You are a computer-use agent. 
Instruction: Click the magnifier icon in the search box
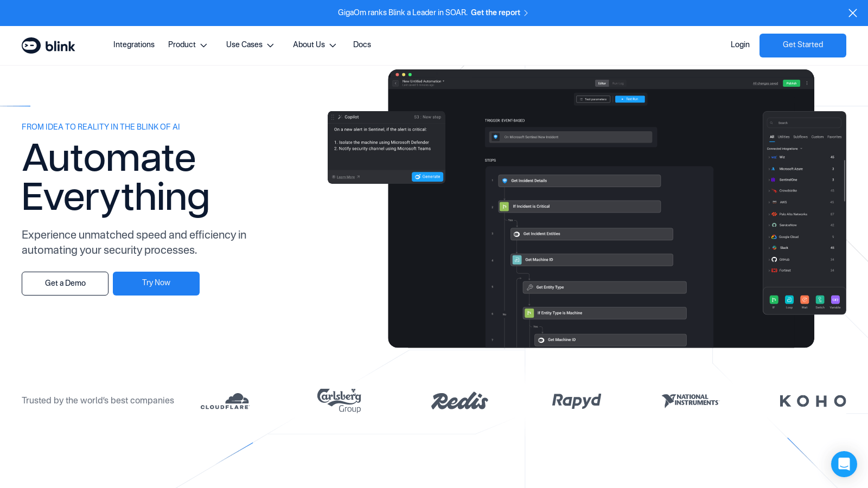(x=771, y=123)
